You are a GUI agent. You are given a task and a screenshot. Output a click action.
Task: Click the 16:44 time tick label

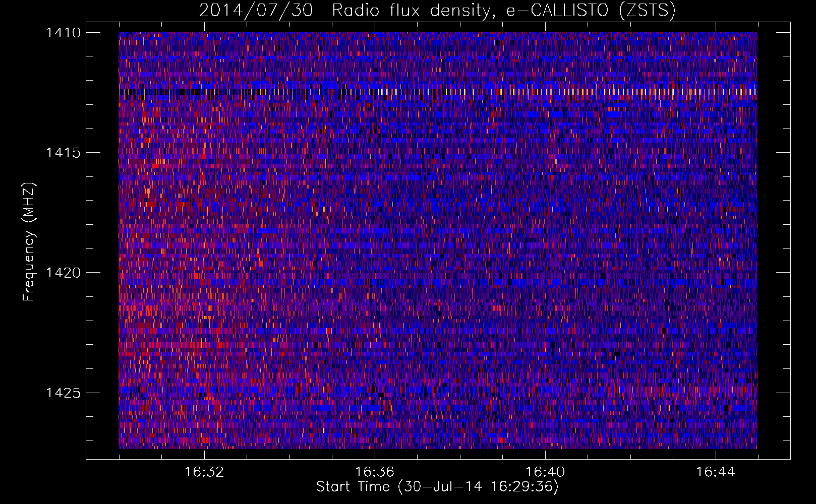(x=716, y=472)
